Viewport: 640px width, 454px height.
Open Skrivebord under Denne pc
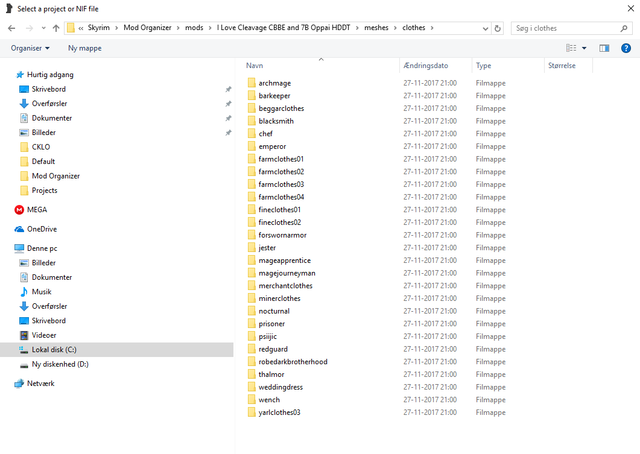[x=49, y=320]
